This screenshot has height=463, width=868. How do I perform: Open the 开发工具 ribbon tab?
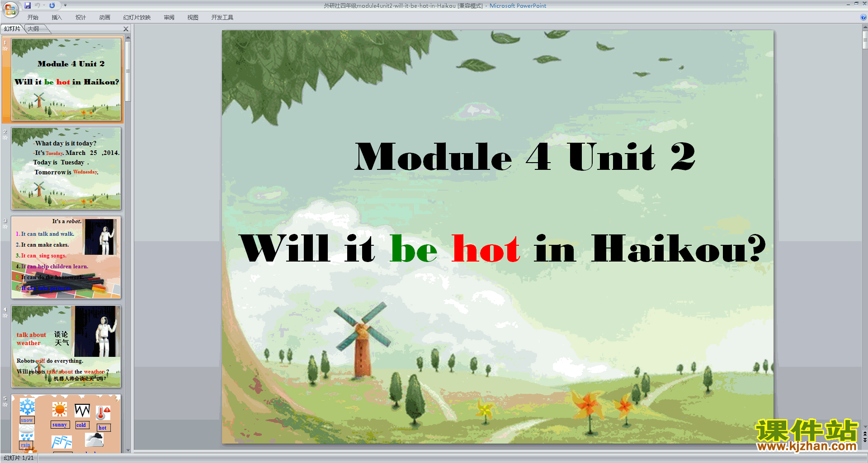coord(222,18)
